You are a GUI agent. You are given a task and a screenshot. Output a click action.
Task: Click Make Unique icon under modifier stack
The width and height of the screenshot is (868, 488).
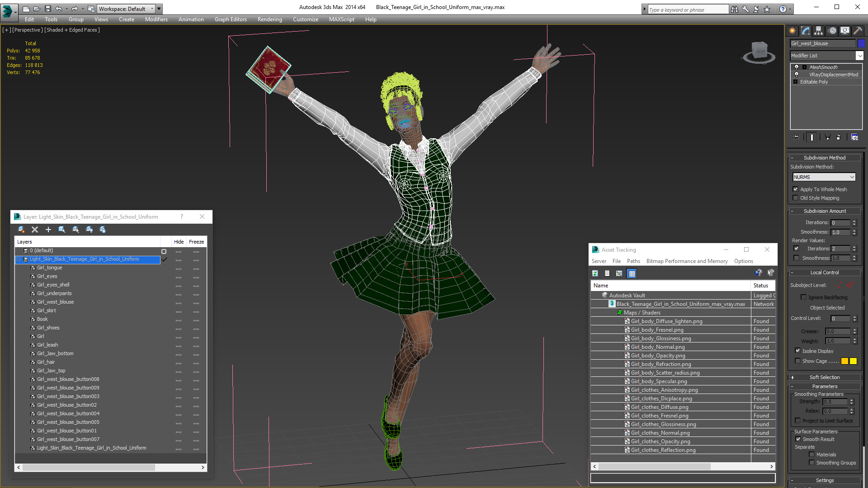coord(827,137)
